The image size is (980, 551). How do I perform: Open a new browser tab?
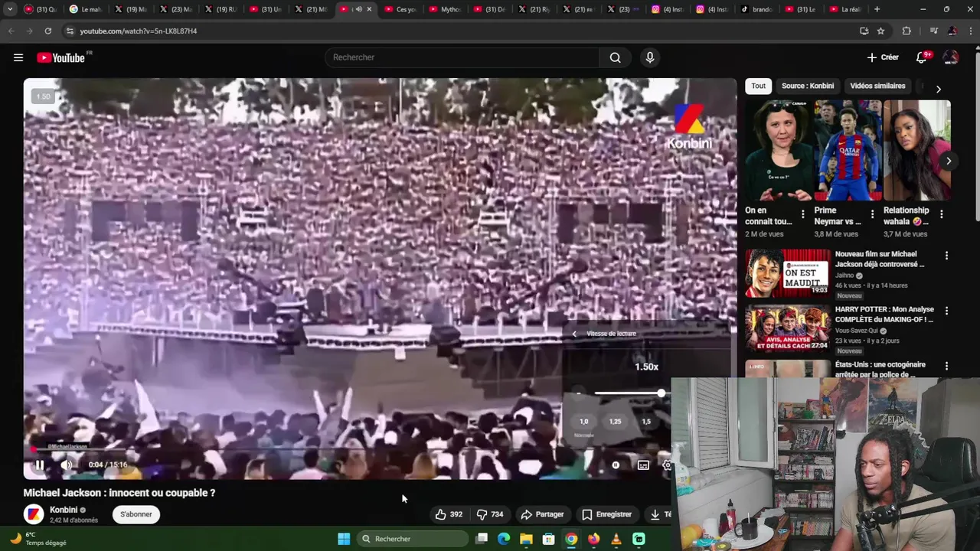tap(877, 9)
